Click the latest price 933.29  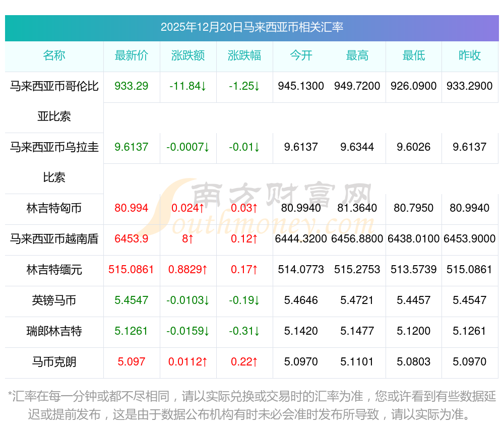pyautogui.click(x=131, y=86)
